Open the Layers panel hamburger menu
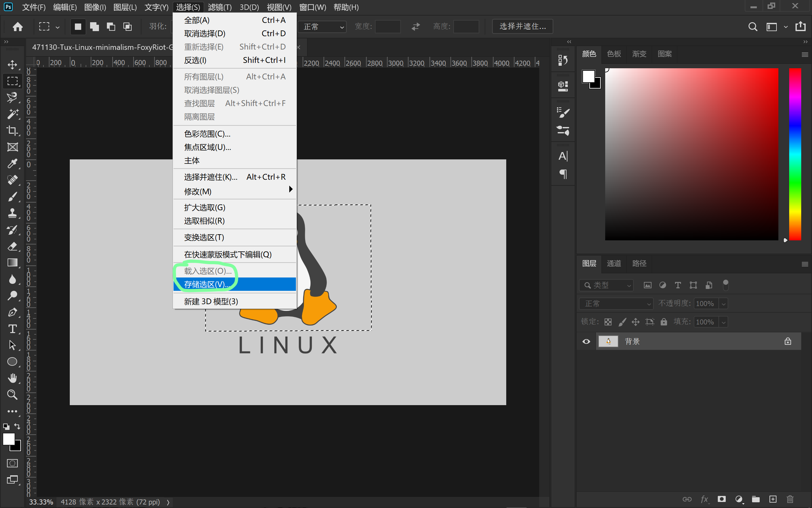 pos(805,264)
